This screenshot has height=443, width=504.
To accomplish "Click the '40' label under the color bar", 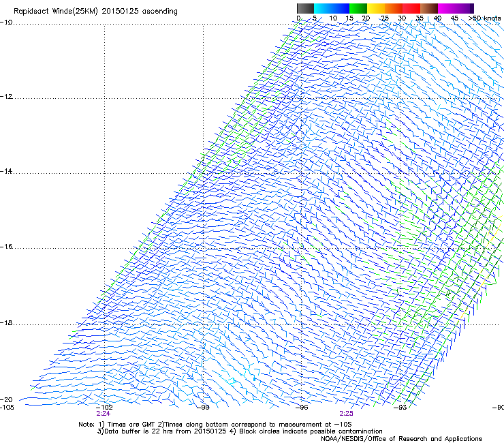I will tap(437, 18).
